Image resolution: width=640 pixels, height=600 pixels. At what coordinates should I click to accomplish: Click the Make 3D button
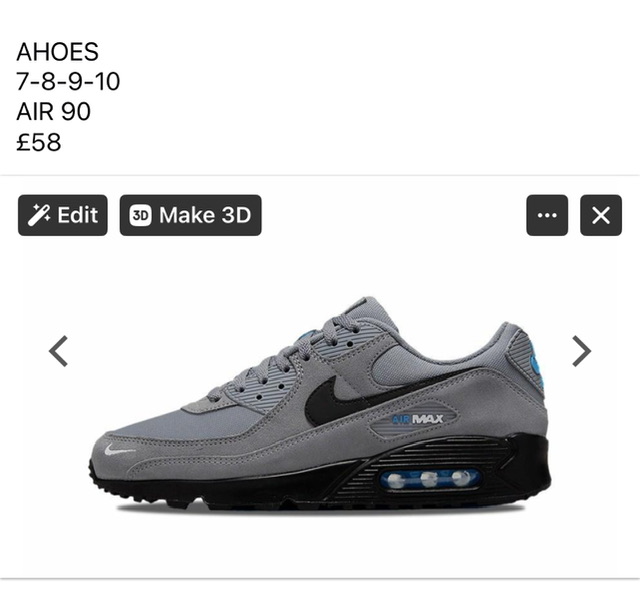(190, 215)
